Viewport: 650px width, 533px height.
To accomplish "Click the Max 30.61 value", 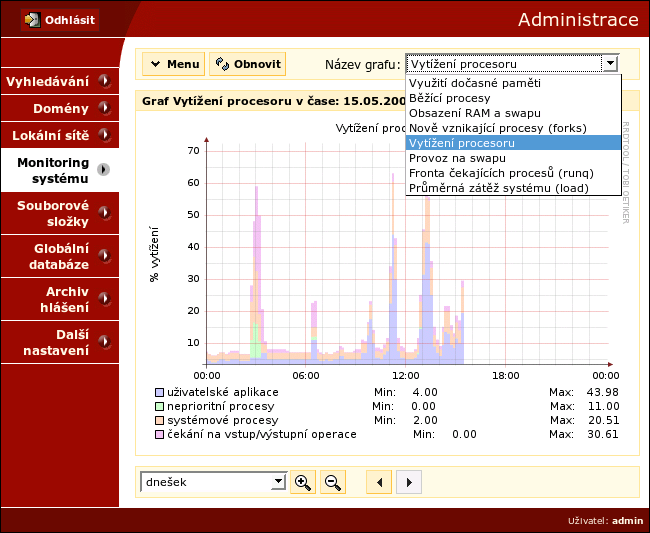I will pyautogui.click(x=603, y=434).
